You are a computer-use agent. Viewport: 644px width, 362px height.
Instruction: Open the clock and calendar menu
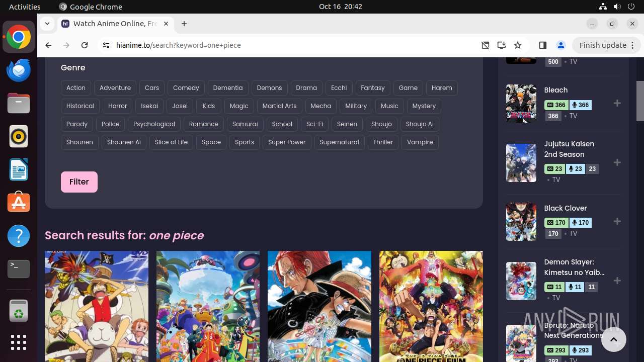[x=340, y=7]
